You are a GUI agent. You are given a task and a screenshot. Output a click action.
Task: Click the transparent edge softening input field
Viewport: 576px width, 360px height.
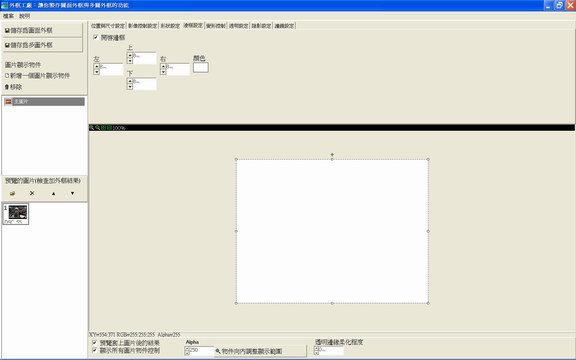click(331, 351)
